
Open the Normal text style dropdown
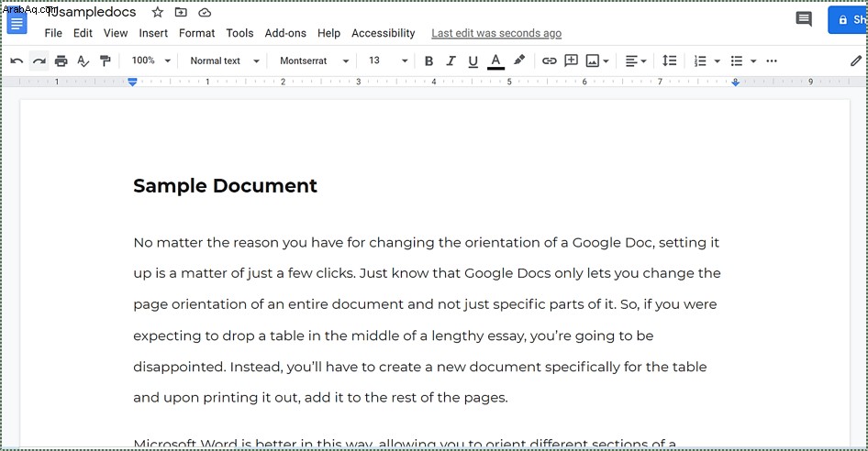click(x=224, y=60)
